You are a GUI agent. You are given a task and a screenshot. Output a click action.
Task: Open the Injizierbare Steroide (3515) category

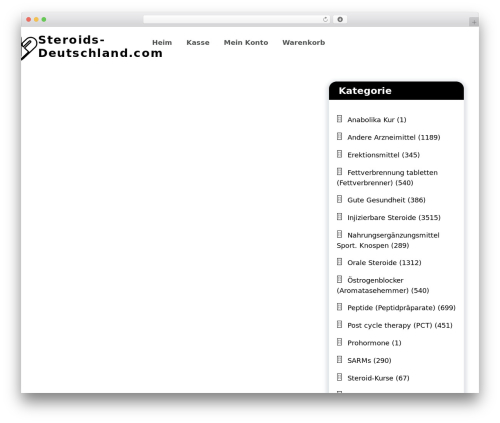click(x=394, y=218)
